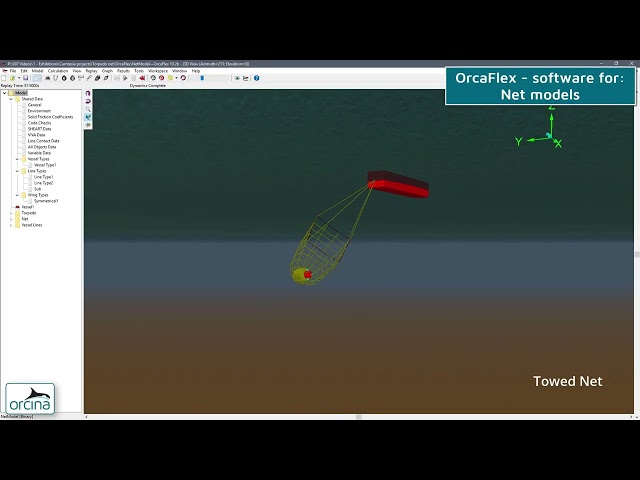Collapse the Line Types folder

pos(17,171)
